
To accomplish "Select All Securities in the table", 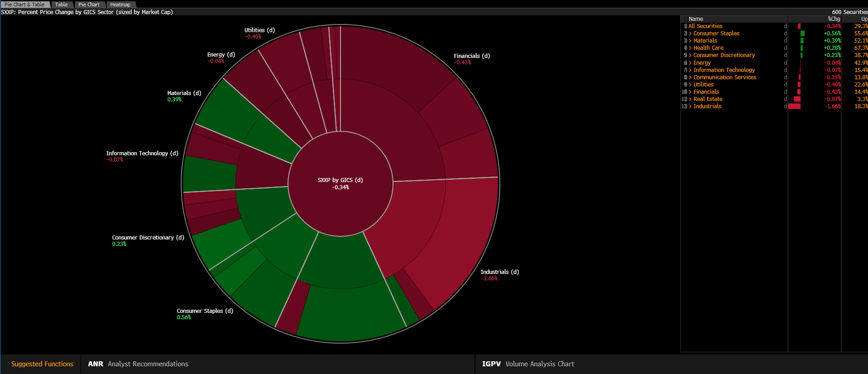I will 705,26.
